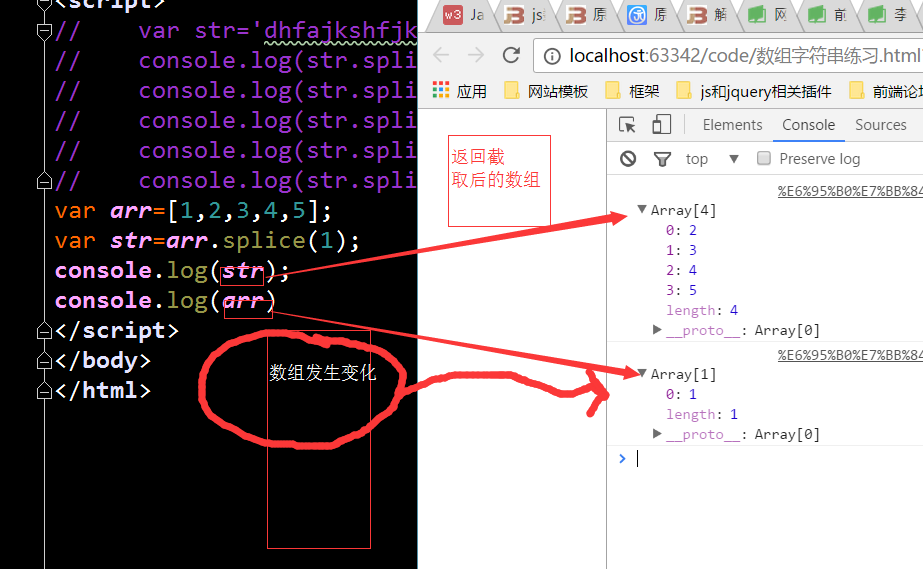Clear the console with the ban icon
The width and height of the screenshot is (923, 569).
point(628,159)
